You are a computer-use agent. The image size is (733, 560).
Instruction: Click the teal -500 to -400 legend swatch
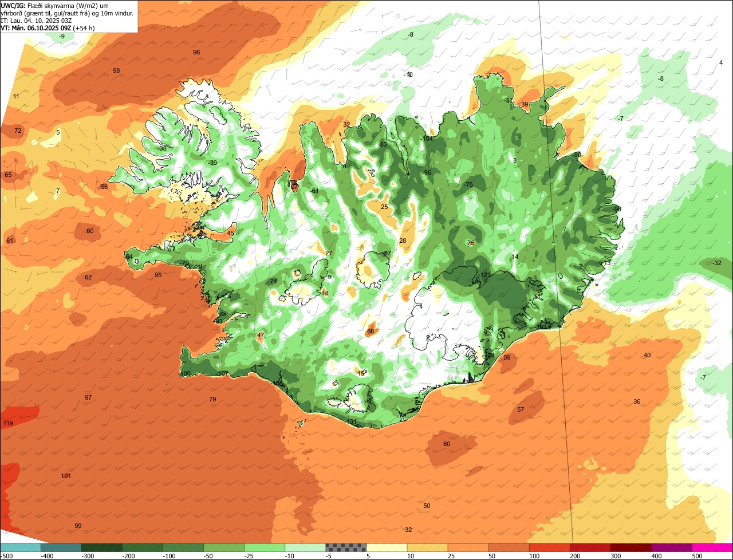click(x=20, y=547)
